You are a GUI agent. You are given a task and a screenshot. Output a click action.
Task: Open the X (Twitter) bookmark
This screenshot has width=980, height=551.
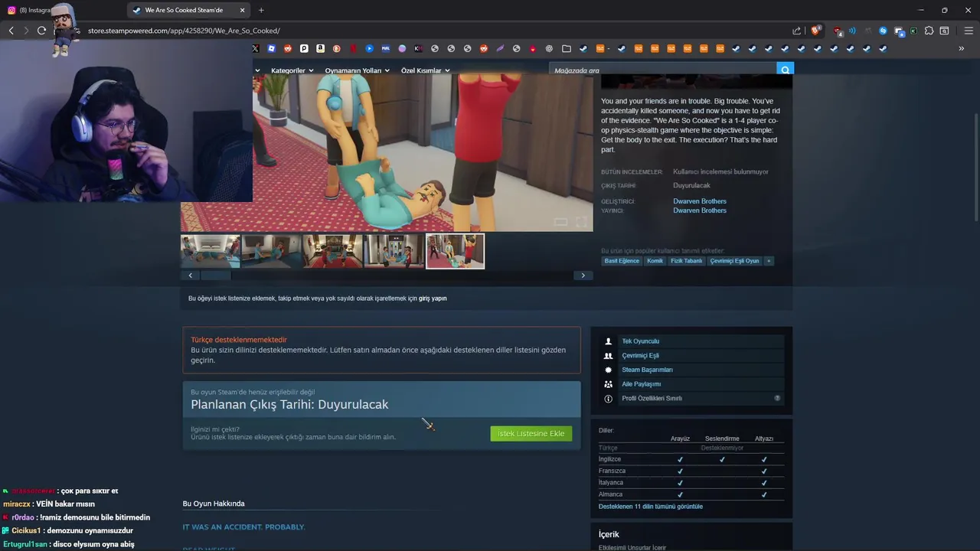[256, 48]
